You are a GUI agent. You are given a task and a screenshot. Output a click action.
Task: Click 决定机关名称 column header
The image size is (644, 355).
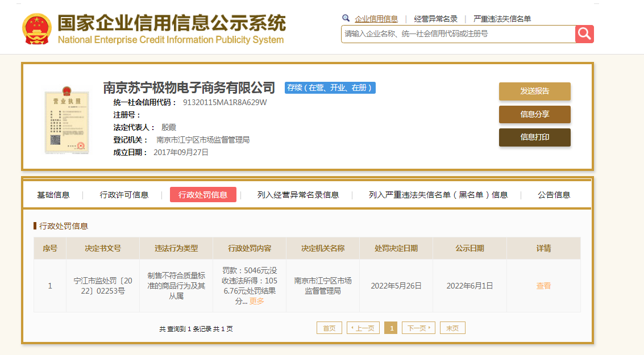tap(323, 248)
